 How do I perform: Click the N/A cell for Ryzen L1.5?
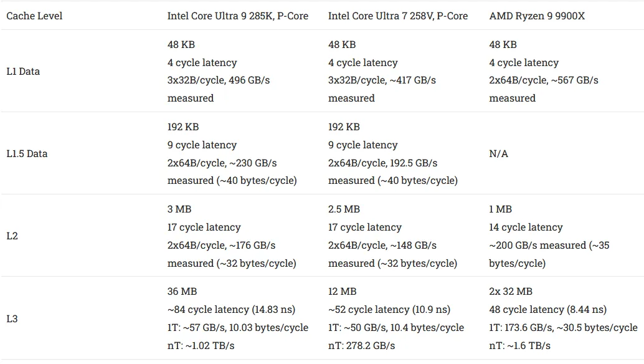point(499,154)
